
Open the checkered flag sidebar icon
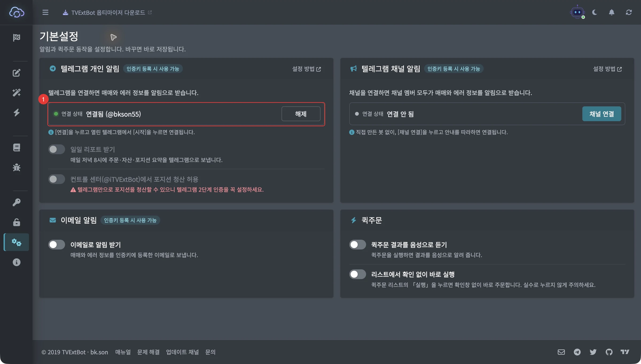click(17, 37)
